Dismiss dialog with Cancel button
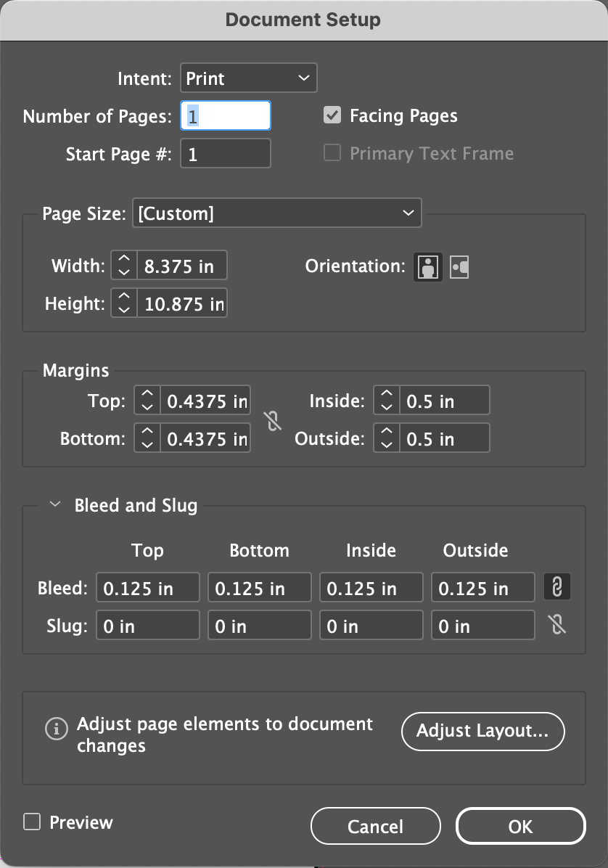 pyautogui.click(x=376, y=826)
